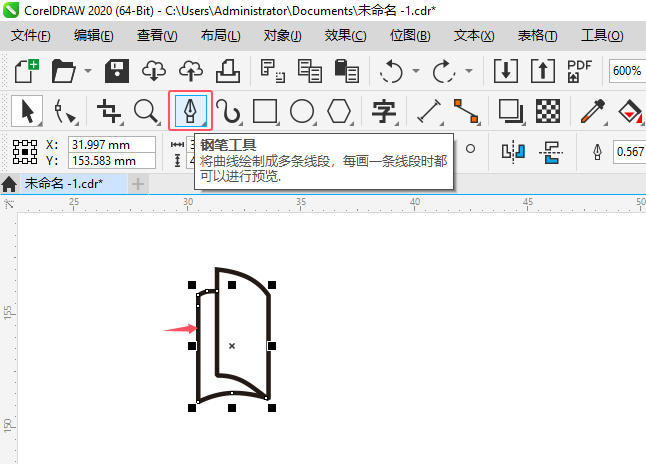Select the Zoom magnifier tool

tap(147, 111)
